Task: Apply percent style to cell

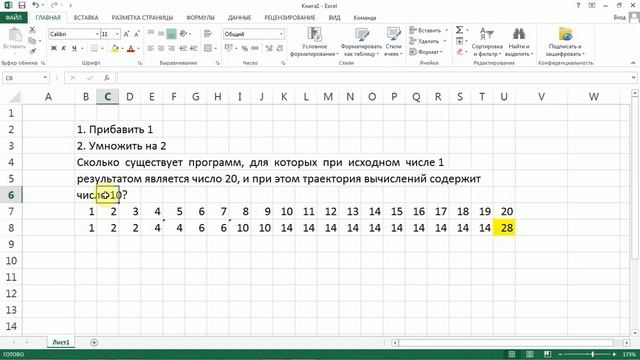Action: [x=244, y=49]
